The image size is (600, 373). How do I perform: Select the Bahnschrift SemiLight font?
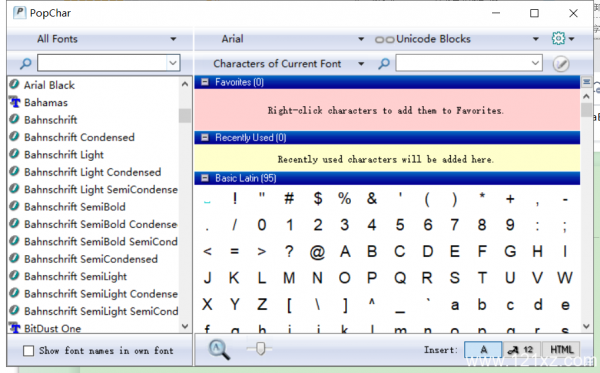pyautogui.click(x=75, y=276)
